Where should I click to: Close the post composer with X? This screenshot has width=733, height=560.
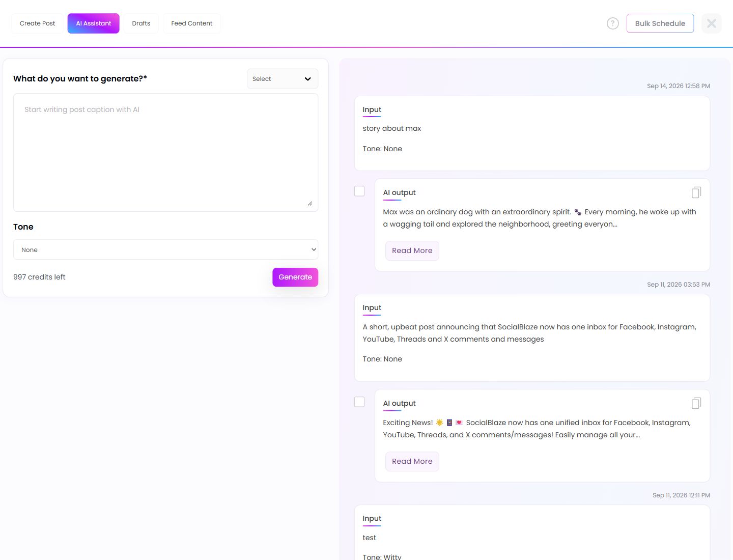click(x=712, y=23)
